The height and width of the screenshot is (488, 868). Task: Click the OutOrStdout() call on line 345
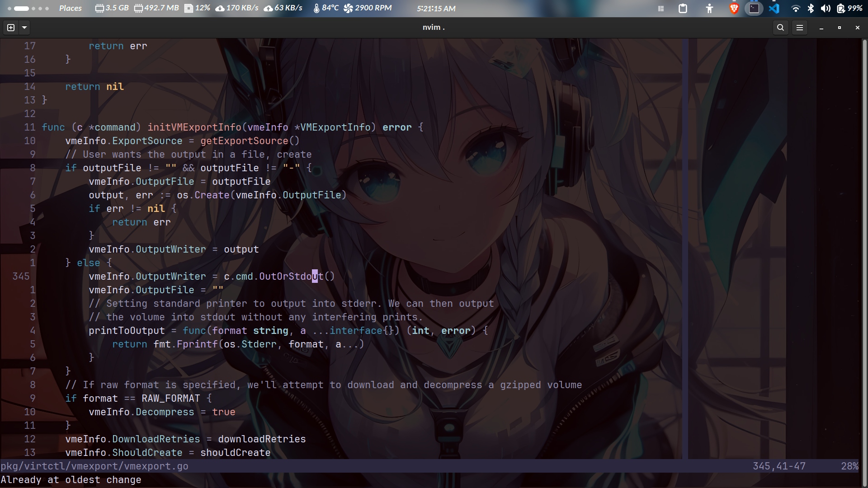(x=297, y=276)
